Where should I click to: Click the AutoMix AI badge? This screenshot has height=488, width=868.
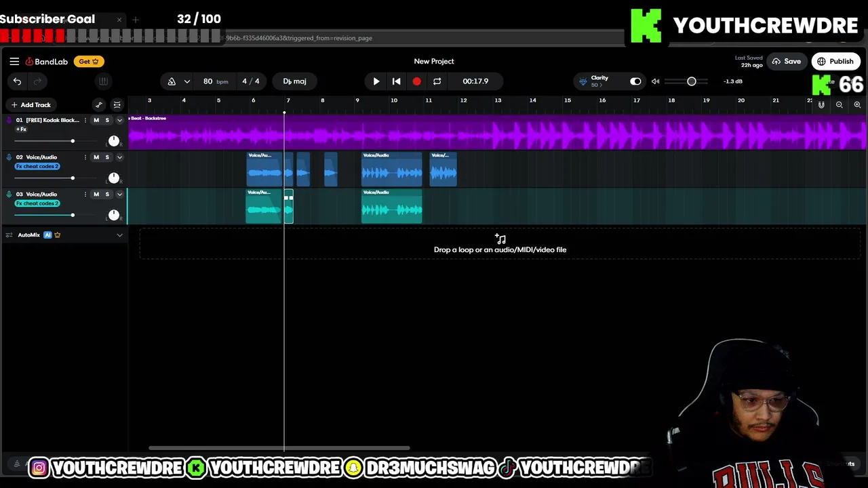[47, 235]
